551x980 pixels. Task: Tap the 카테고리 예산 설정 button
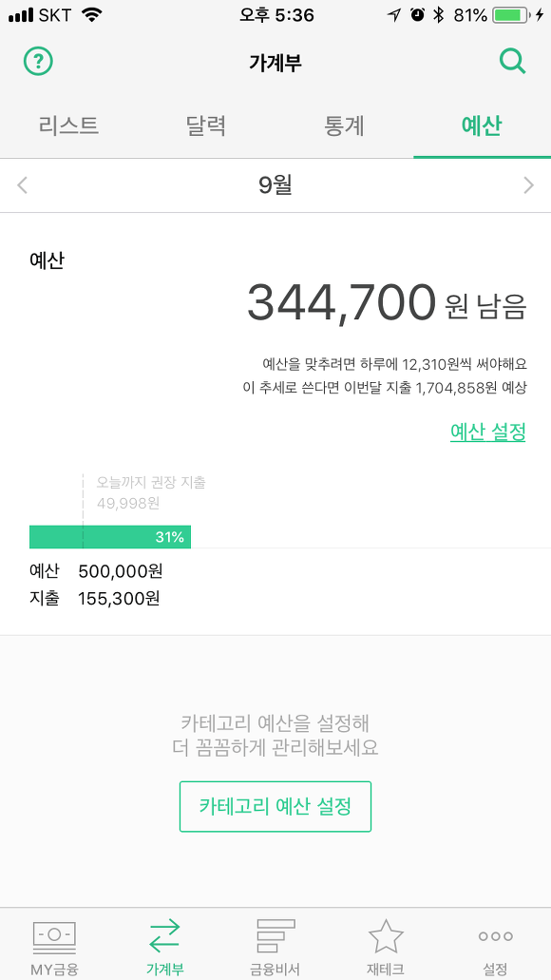(275, 806)
